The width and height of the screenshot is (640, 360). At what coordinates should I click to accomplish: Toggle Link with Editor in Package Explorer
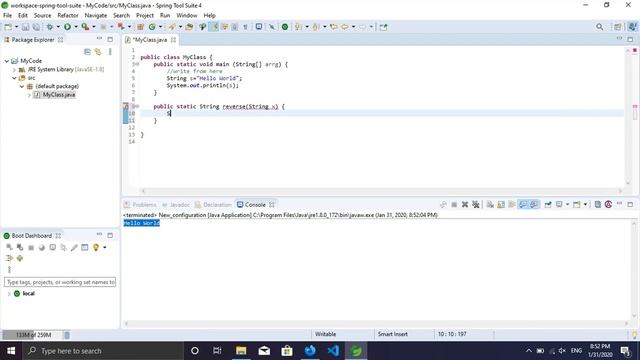pos(98,52)
